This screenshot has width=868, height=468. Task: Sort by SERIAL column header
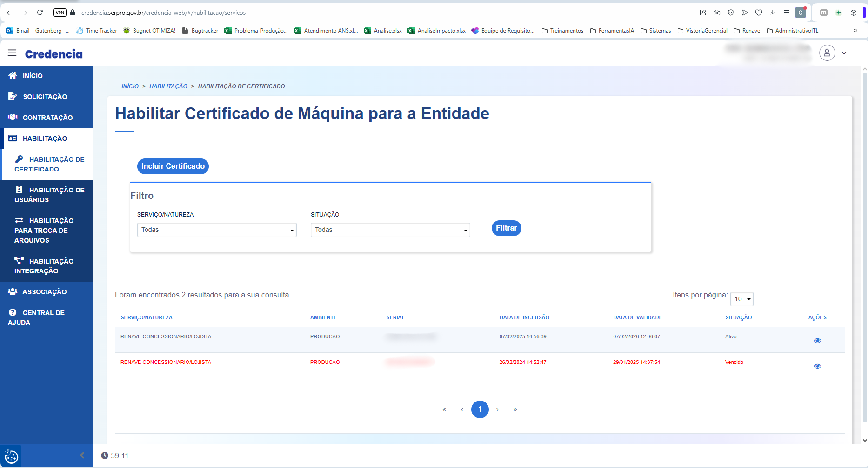pyautogui.click(x=395, y=318)
